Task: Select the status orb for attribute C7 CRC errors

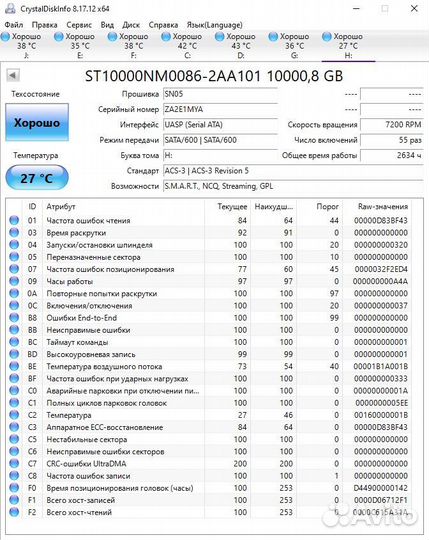Action: point(14,464)
